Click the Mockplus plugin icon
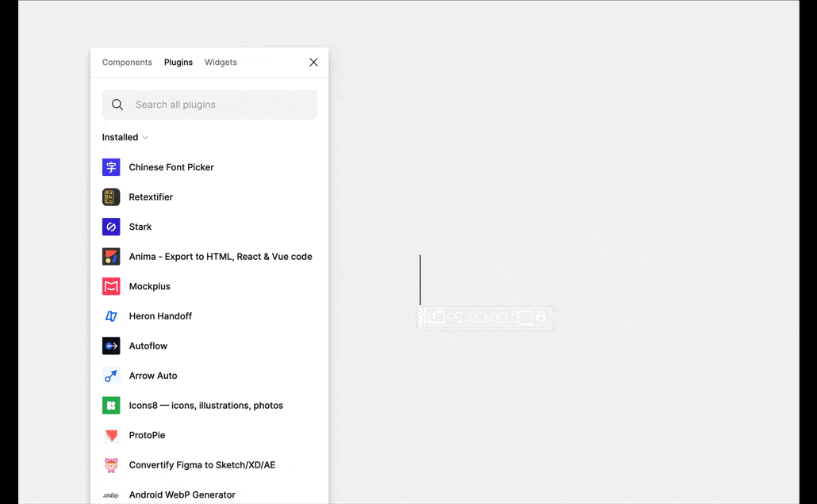 click(x=111, y=286)
